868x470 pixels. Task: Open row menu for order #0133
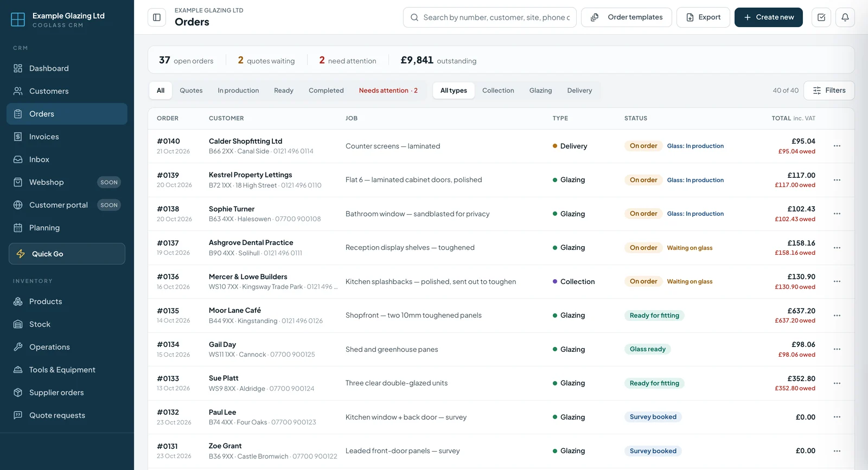837,383
